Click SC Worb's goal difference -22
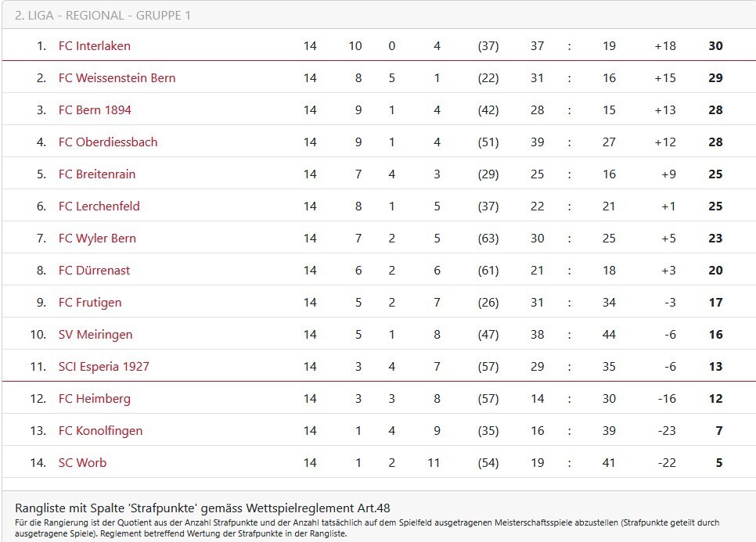Screen dimensions: 756x542 [x=666, y=463]
